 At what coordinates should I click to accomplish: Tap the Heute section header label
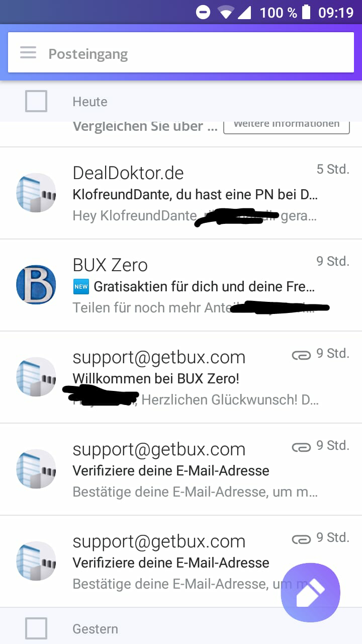tap(90, 102)
